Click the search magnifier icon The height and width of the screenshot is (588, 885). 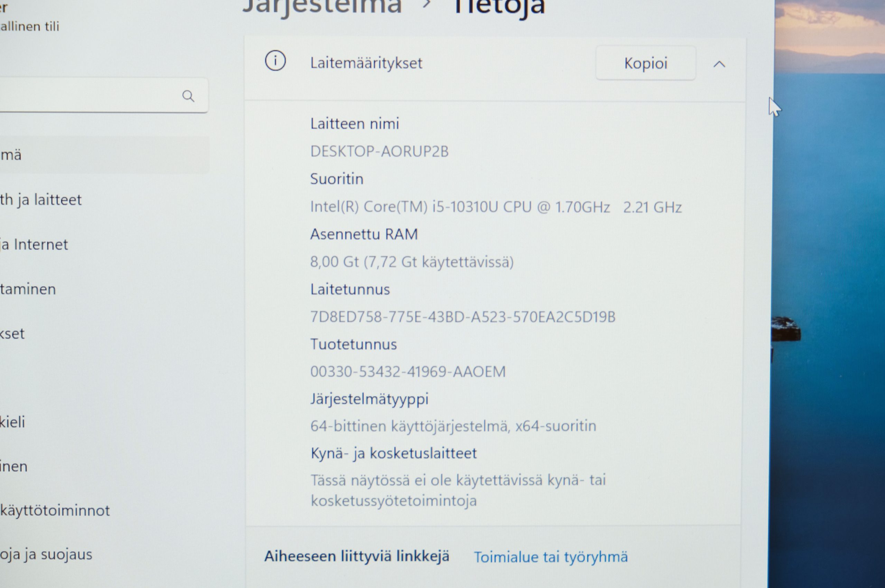tap(188, 96)
